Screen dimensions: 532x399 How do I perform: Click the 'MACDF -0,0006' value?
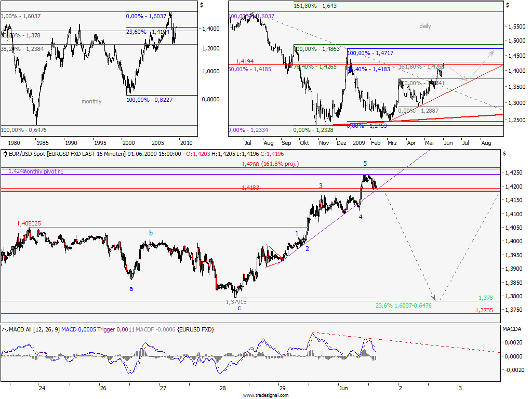coord(155,329)
